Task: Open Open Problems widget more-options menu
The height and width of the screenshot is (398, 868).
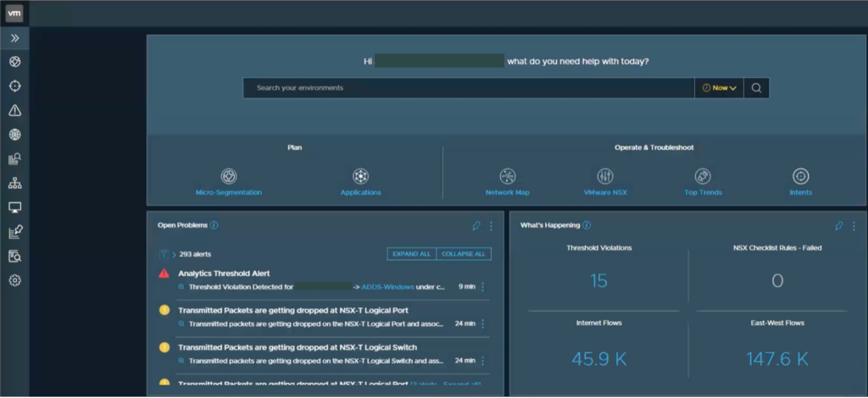Action: [491, 226]
